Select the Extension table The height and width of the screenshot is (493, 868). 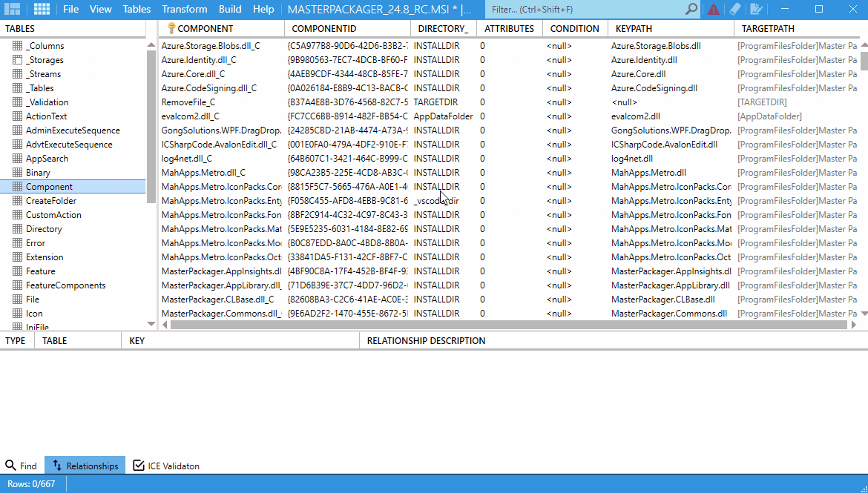45,257
